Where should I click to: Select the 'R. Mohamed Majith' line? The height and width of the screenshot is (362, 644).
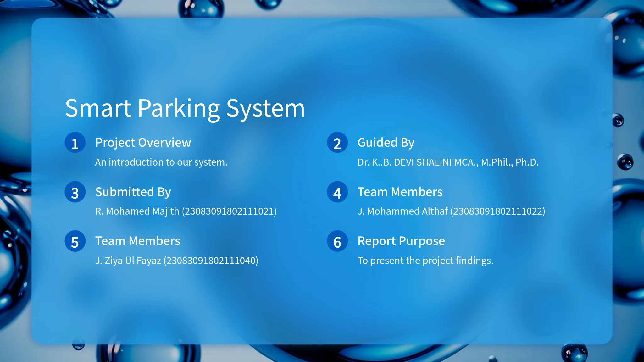(x=186, y=211)
